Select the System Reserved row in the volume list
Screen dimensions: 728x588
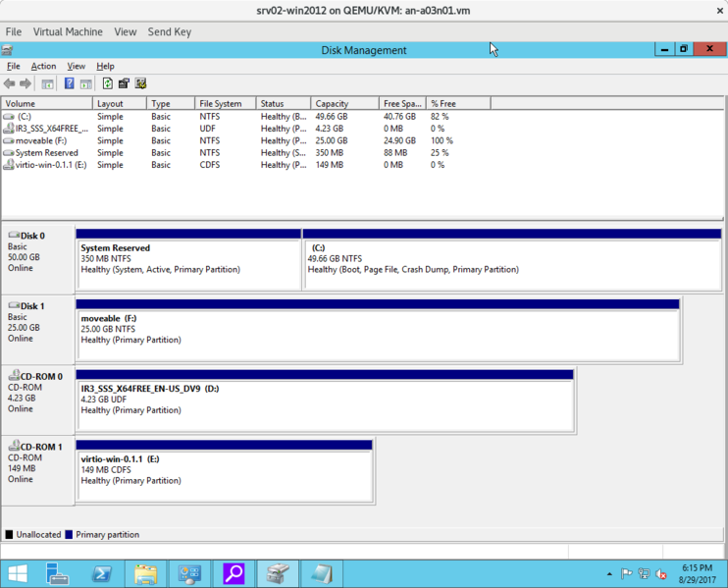[x=46, y=153]
